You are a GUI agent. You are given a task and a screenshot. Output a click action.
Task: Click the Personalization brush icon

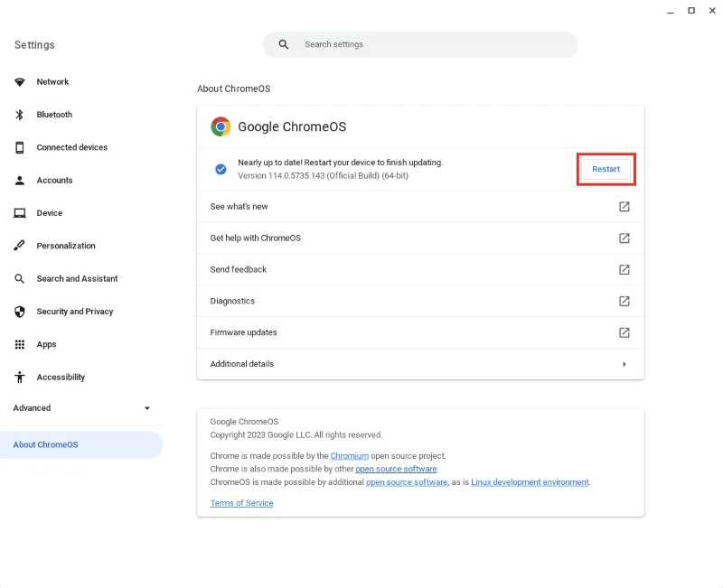19,245
